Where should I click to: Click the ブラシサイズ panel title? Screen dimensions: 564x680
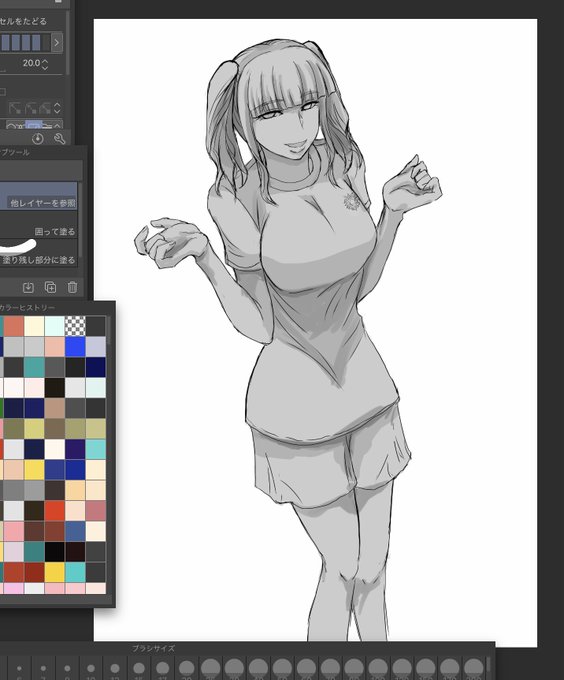(x=153, y=648)
